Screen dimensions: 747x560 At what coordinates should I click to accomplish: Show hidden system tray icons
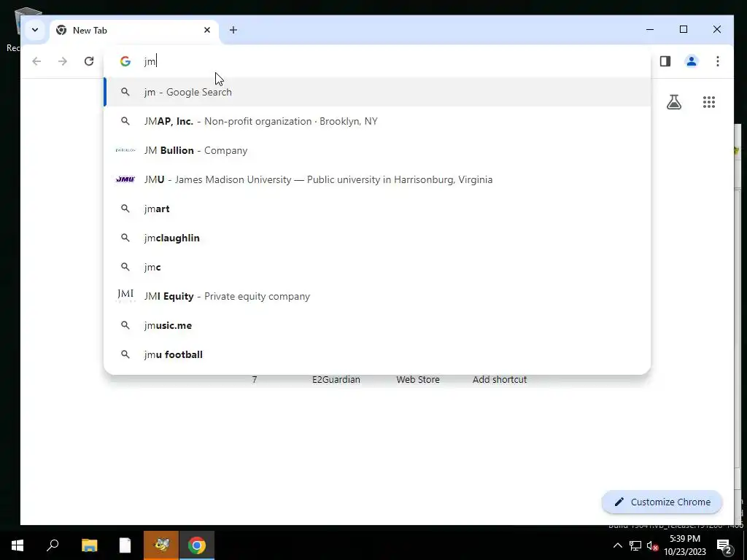pyautogui.click(x=617, y=545)
